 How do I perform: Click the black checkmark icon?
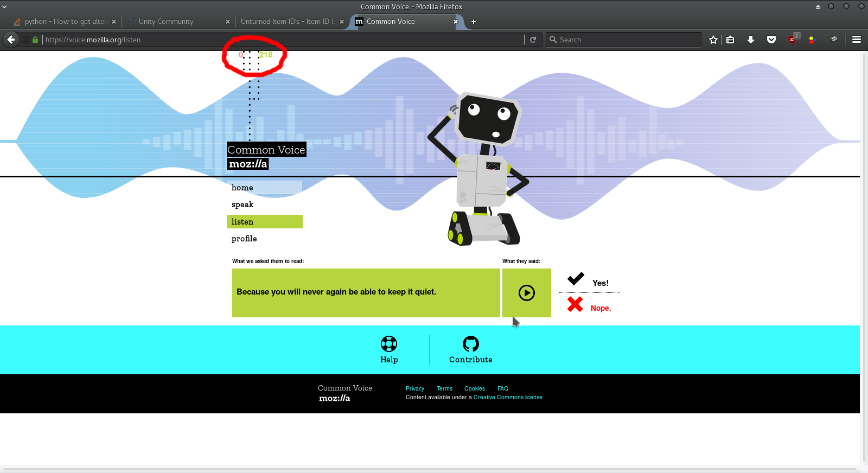pos(576,279)
